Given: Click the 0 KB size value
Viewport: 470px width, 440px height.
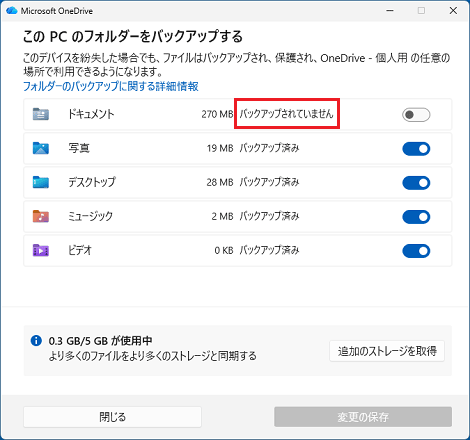Looking at the screenshot, I should [x=224, y=250].
